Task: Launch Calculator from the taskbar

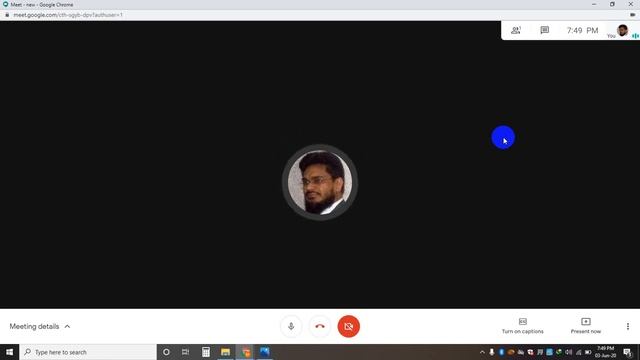Action: (206, 352)
